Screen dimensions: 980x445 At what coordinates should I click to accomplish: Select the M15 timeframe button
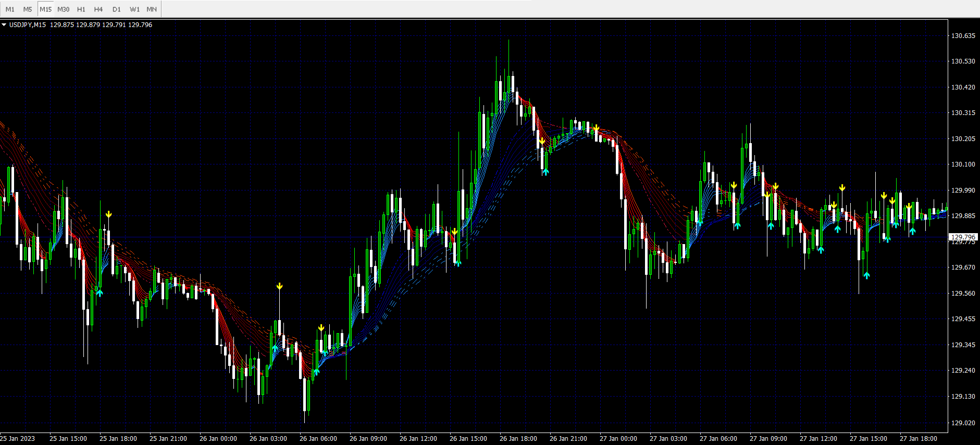pos(45,9)
